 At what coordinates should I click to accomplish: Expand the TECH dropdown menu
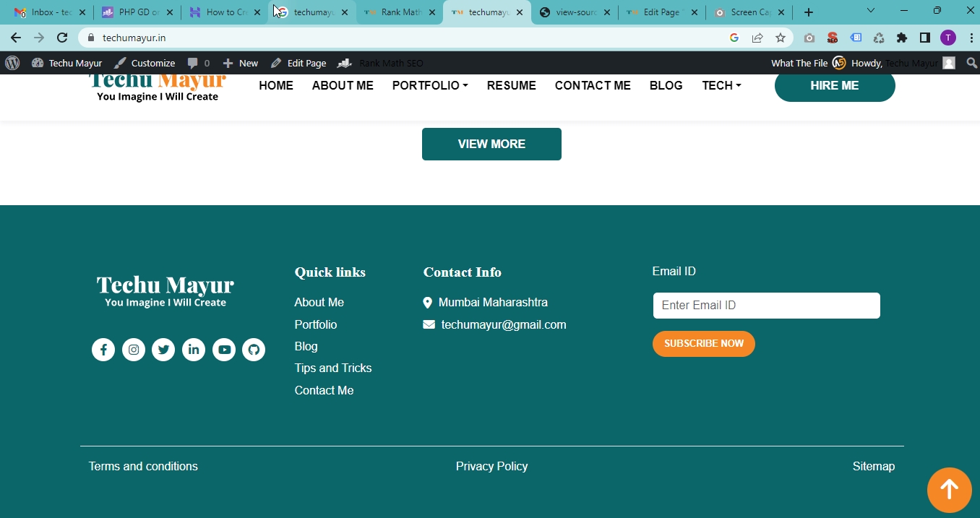721,85
